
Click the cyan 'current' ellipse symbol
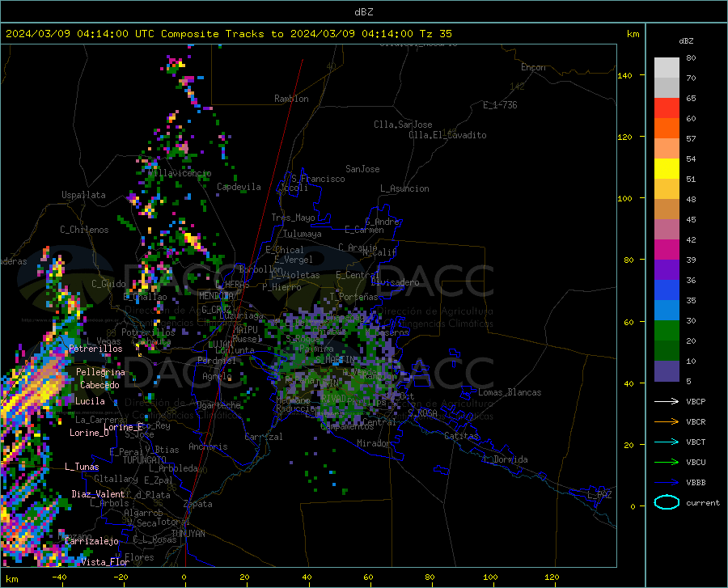coord(667,502)
